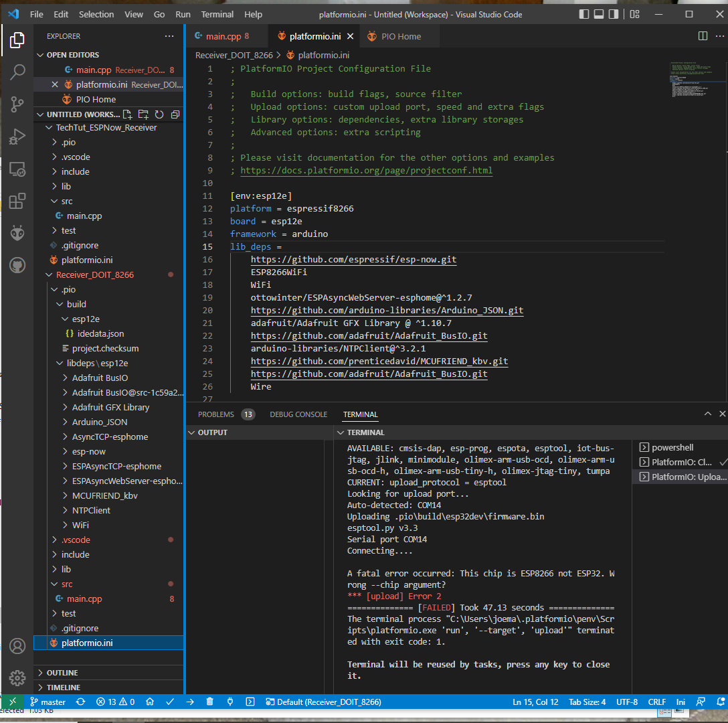Open notifications bell in status bar
The image size is (728, 723).
coord(721,702)
